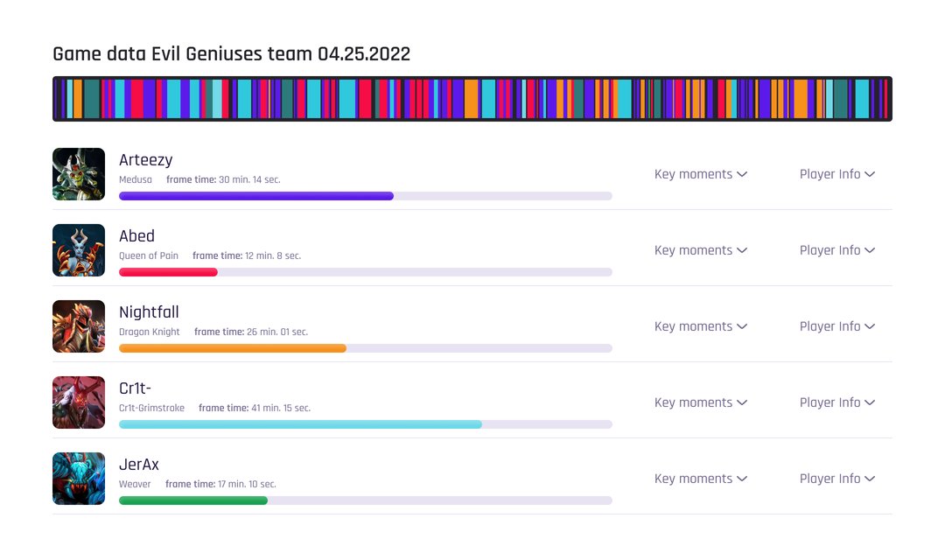
Task: Open Arteezy's Medusa hero portrait
Action: coord(79,174)
